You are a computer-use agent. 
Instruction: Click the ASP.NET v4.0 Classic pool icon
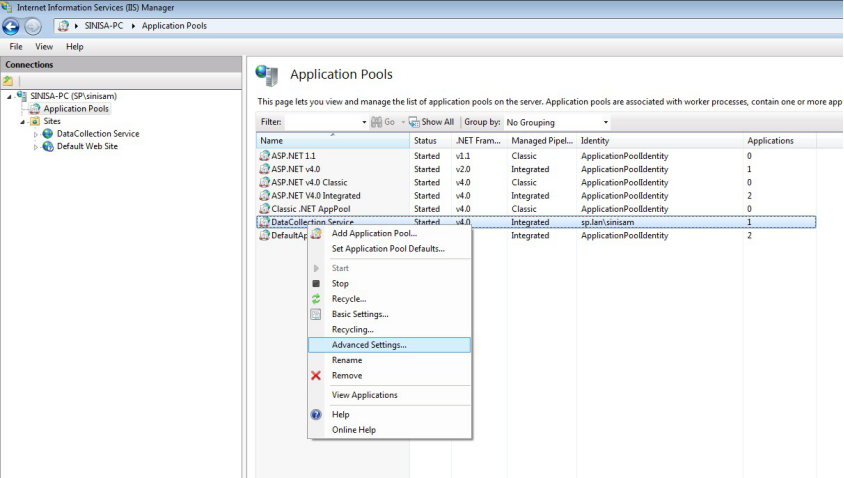pos(264,182)
